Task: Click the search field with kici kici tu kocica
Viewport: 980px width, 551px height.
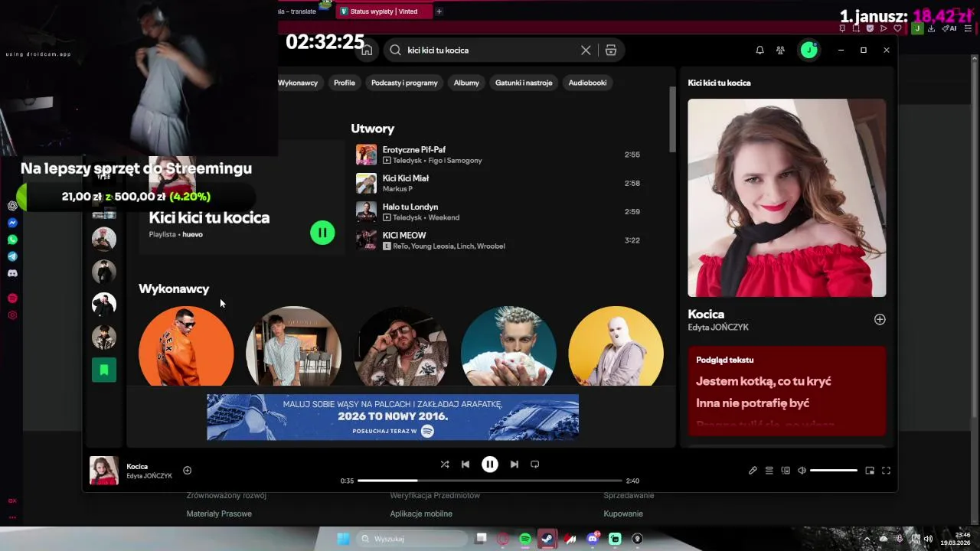Action: (490, 50)
